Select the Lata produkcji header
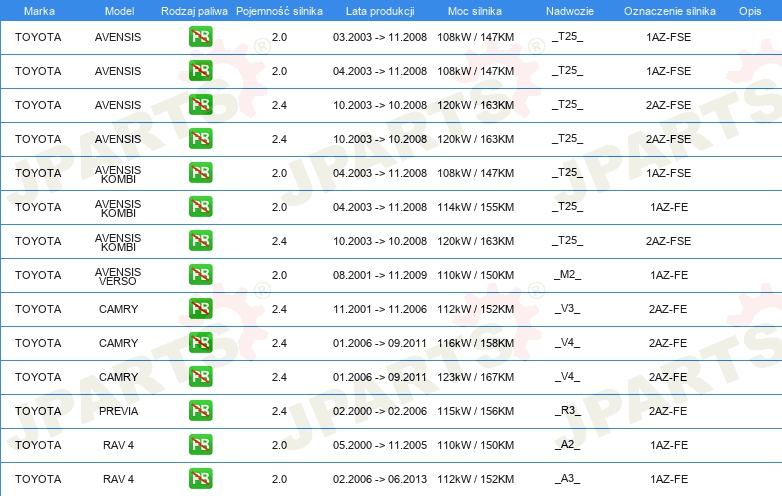 (380, 11)
